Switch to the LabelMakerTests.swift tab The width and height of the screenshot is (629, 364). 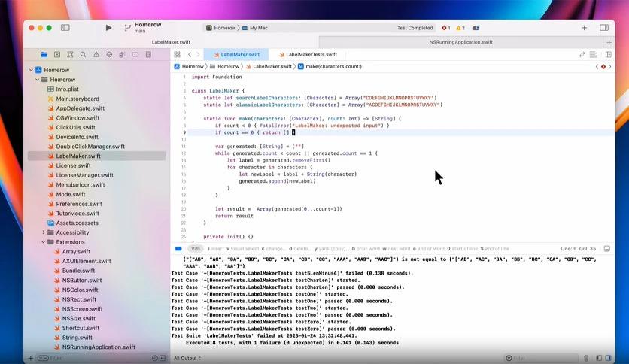tap(311, 55)
